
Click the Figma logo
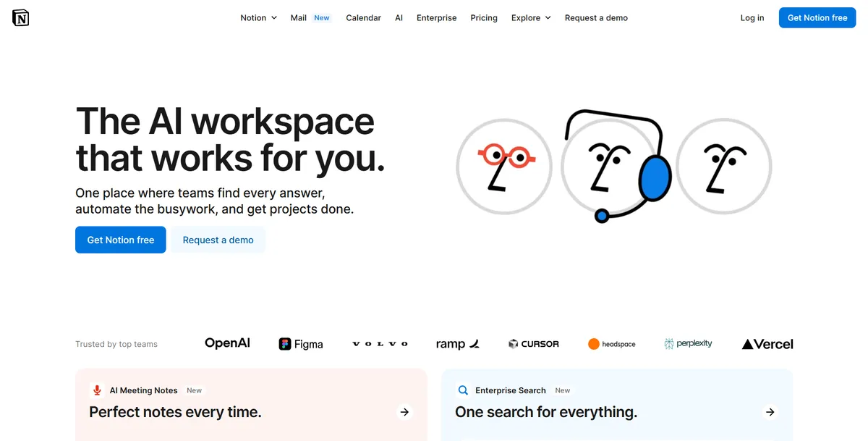click(301, 344)
